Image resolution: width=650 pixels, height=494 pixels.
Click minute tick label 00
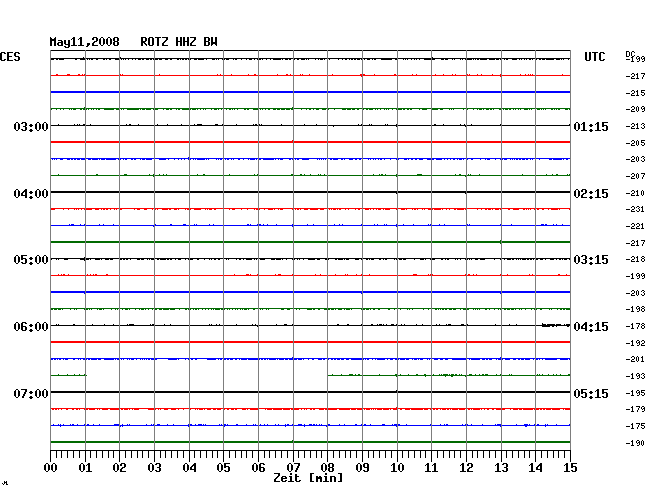tap(51, 468)
